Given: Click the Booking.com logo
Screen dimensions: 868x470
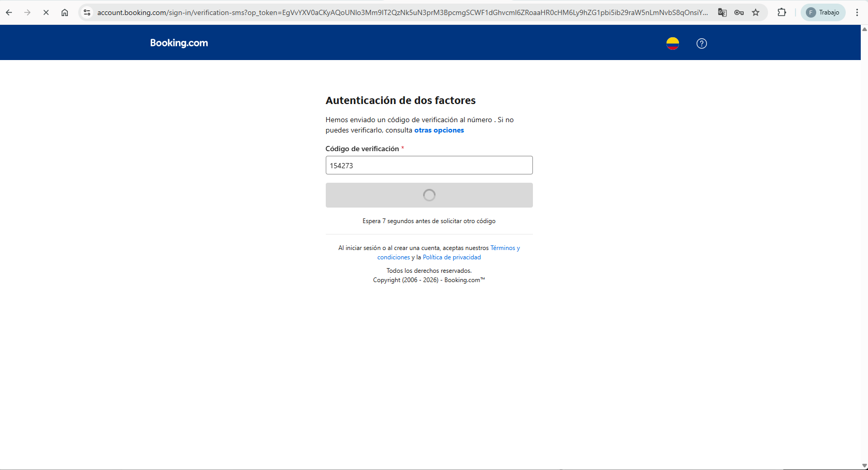Looking at the screenshot, I should tap(179, 43).
